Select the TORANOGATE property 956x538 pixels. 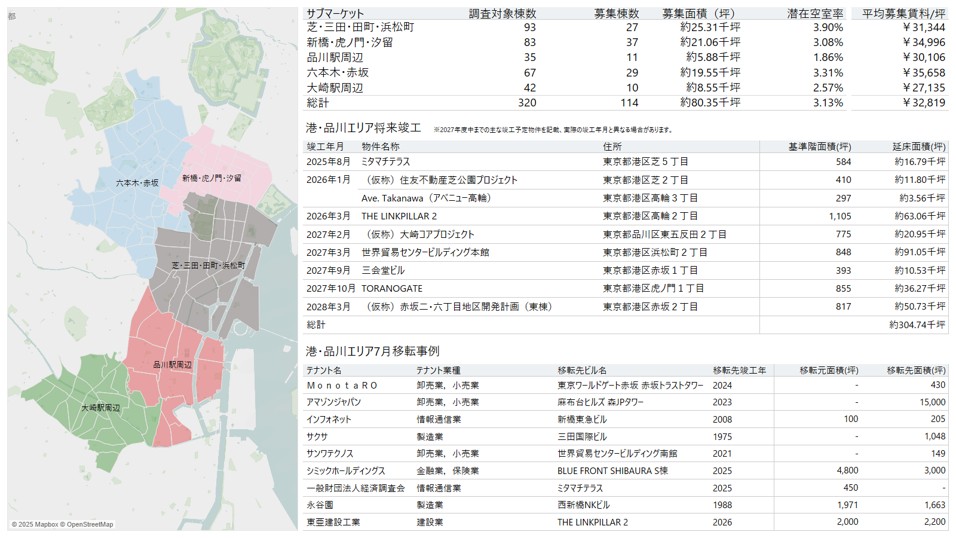[x=391, y=289]
